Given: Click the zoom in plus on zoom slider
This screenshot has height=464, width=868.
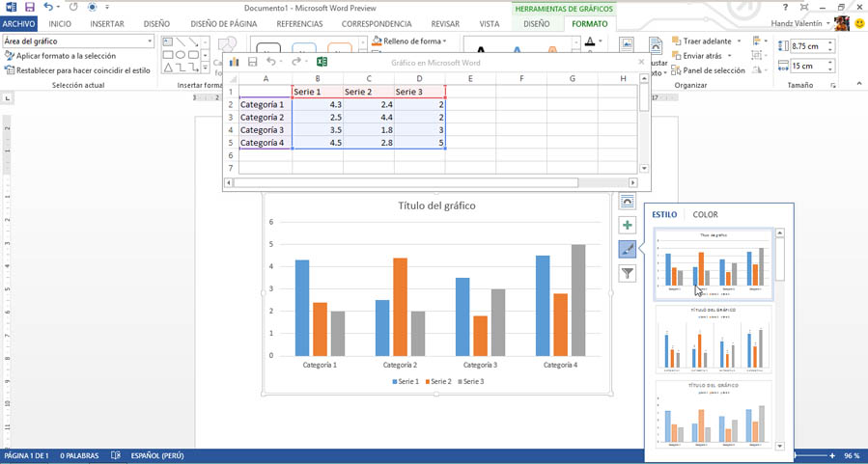Looking at the screenshot, I should click(831, 455).
